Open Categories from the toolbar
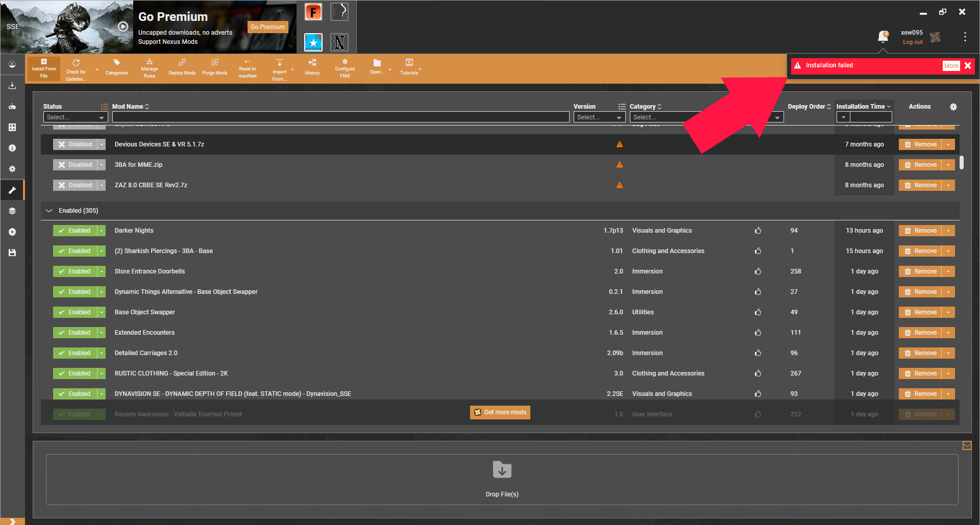Screen dimensions: 980x525 [117, 67]
